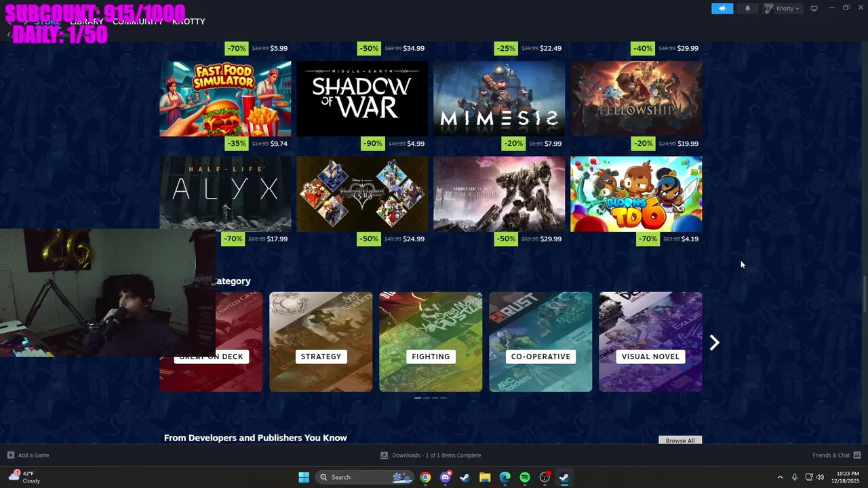Select the $4.19 Bloons TD 6 price
The height and width of the screenshot is (488, 868).
(x=690, y=239)
